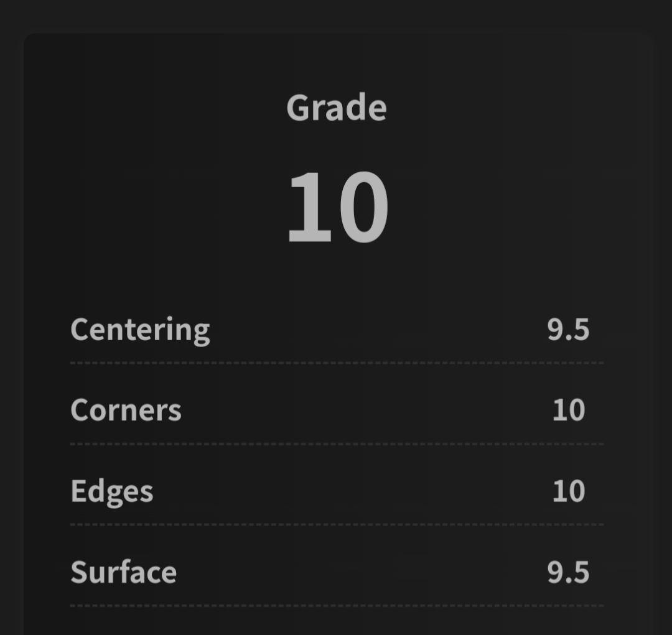Click the dashed divider below the Corners row
This screenshot has height=635, width=672.
[x=336, y=444]
